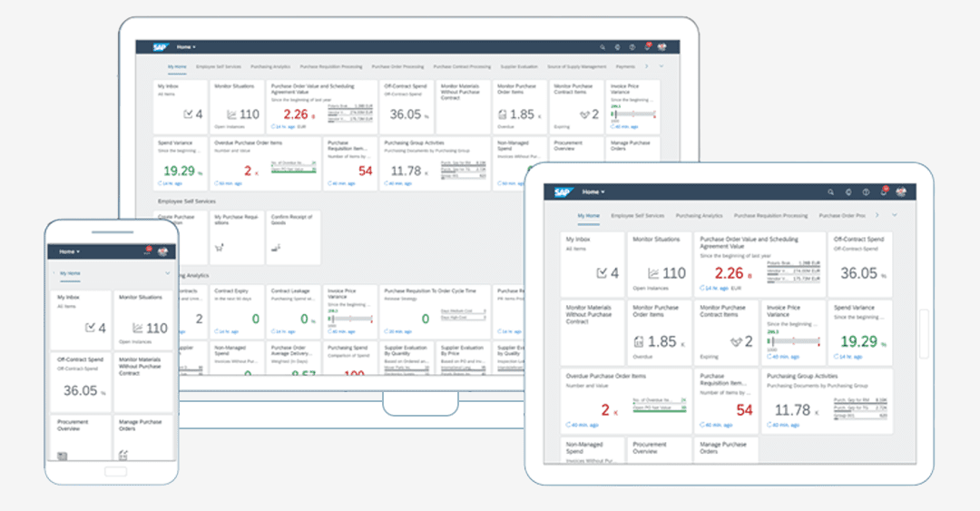Open notifications bell on the tablet screen
The image size is (980, 511).
(884, 192)
